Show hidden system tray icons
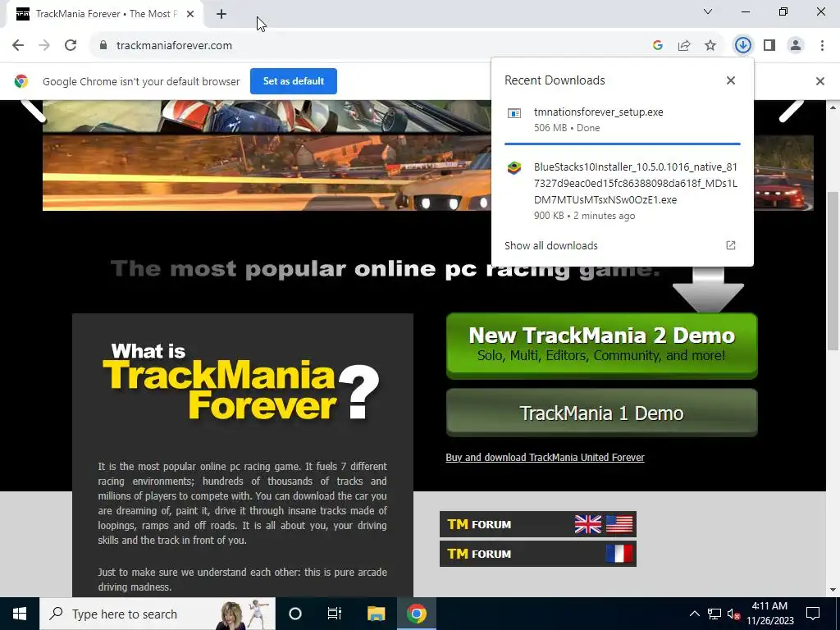Image resolution: width=840 pixels, height=630 pixels. (x=694, y=614)
